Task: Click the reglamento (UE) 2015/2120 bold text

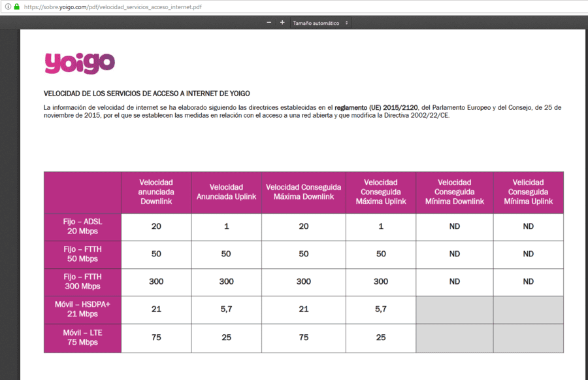Action: [376, 107]
